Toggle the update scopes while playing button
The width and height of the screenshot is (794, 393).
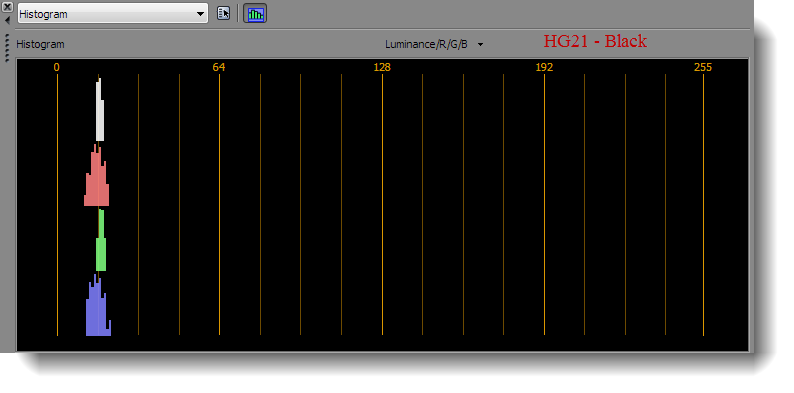point(255,14)
